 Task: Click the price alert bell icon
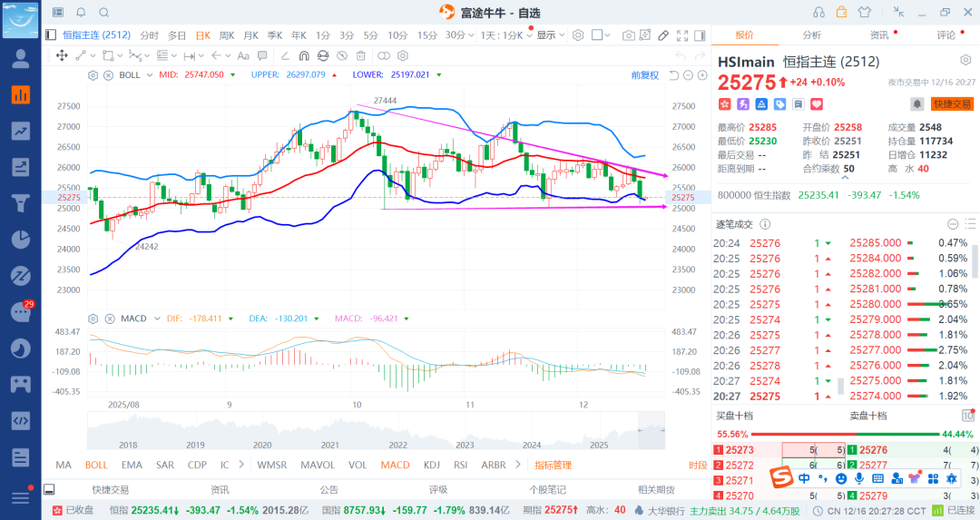[917, 104]
